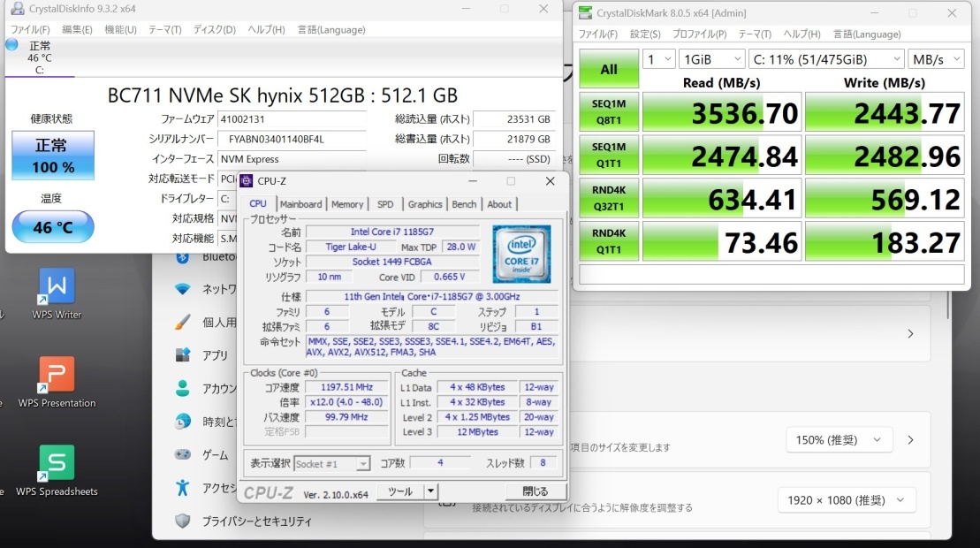This screenshot has height=548, width=980.
Task: Switch to the Bench tab in CPU-Z
Action: coord(464,204)
